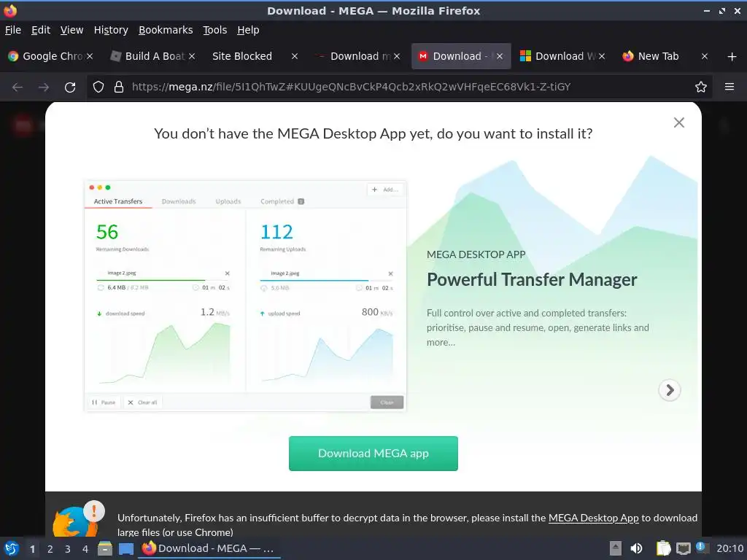Open the Edit menu
Image resolution: width=747 pixels, height=560 pixels.
(x=41, y=30)
